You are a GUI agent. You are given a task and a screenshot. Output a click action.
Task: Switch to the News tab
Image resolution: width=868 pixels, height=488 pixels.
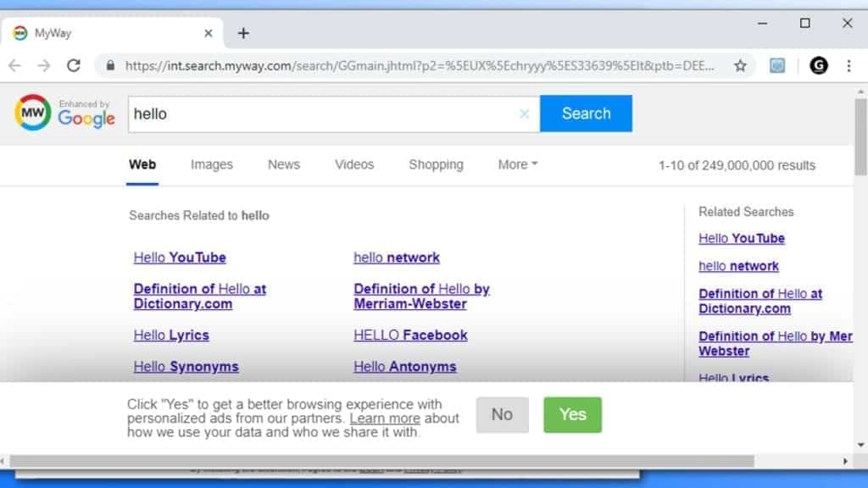click(x=284, y=164)
